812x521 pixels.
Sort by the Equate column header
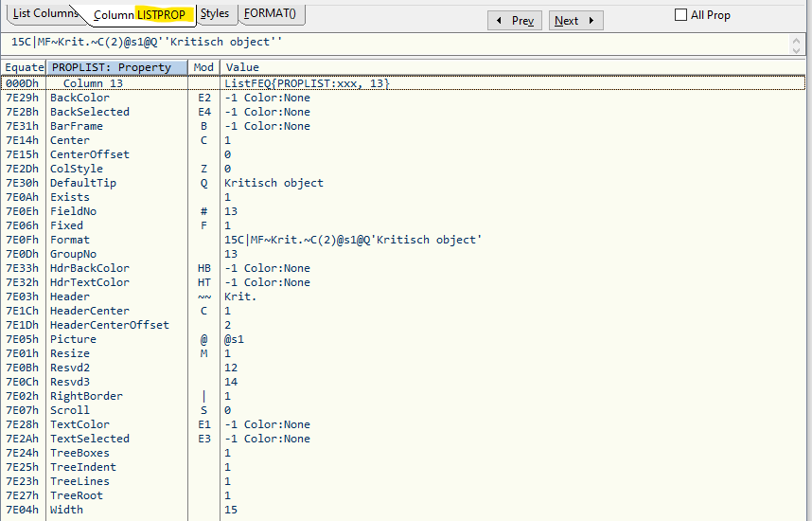click(24, 67)
